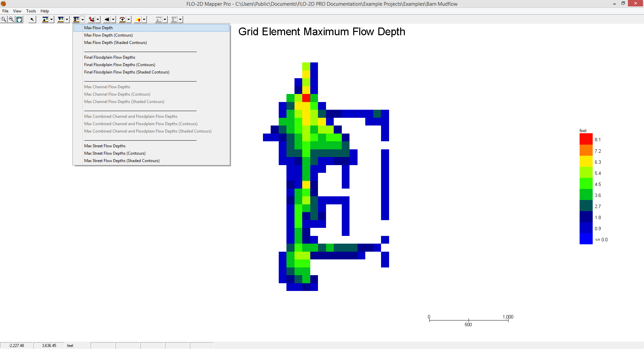Open the File menu

pyautogui.click(x=5, y=11)
